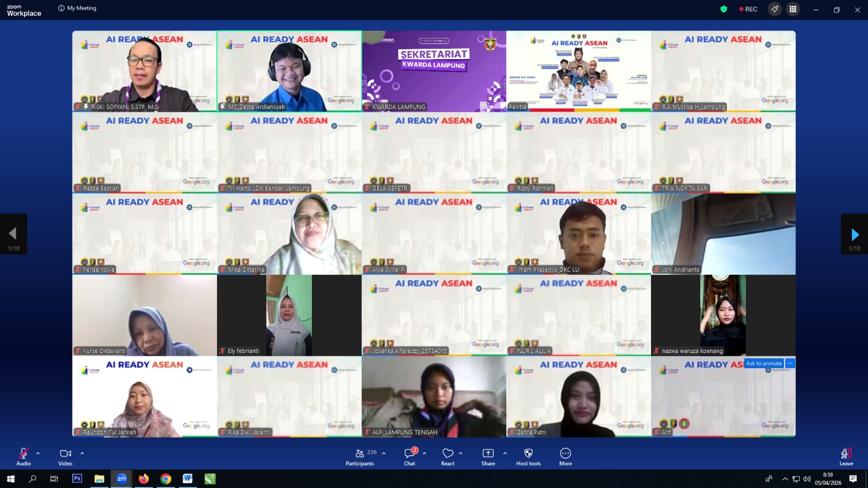Leave the meeting

coord(846,457)
